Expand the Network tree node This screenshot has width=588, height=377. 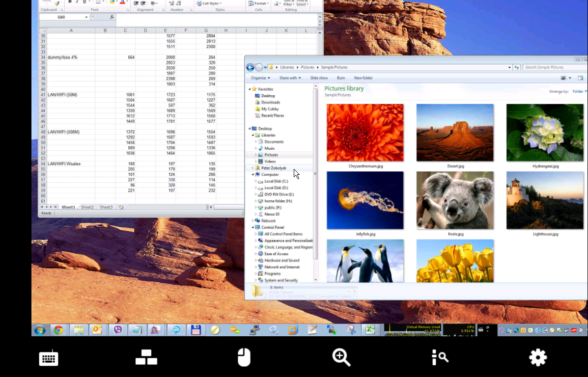(253, 221)
